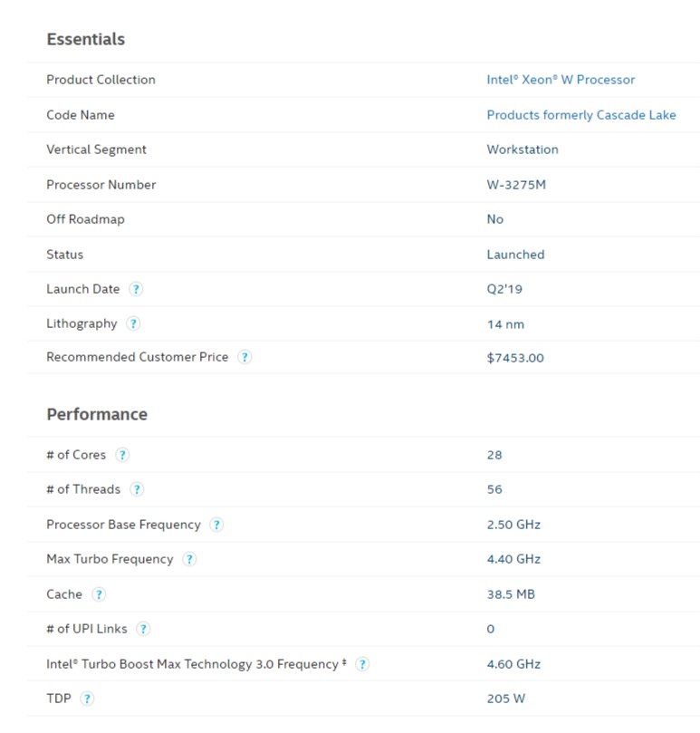Click the Launch Date help icon

[x=136, y=289]
